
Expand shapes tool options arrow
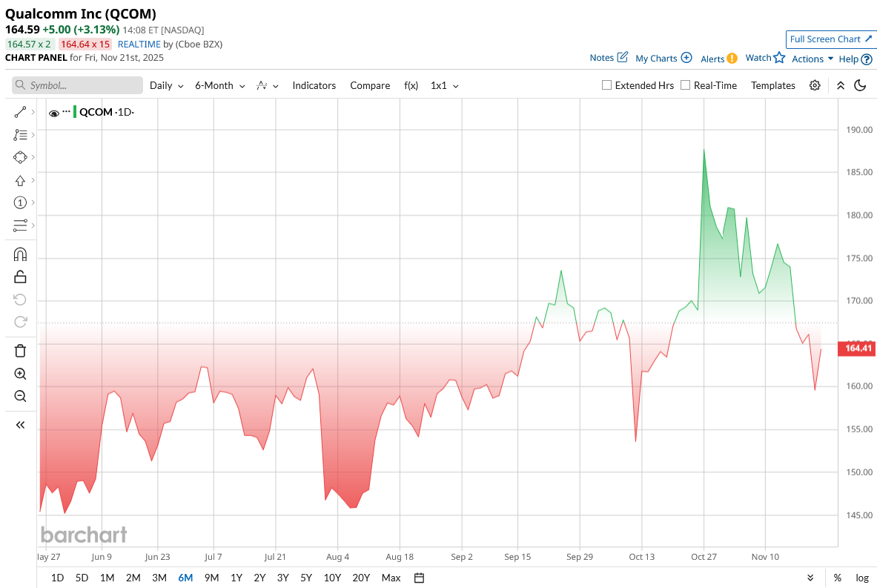tap(33, 157)
